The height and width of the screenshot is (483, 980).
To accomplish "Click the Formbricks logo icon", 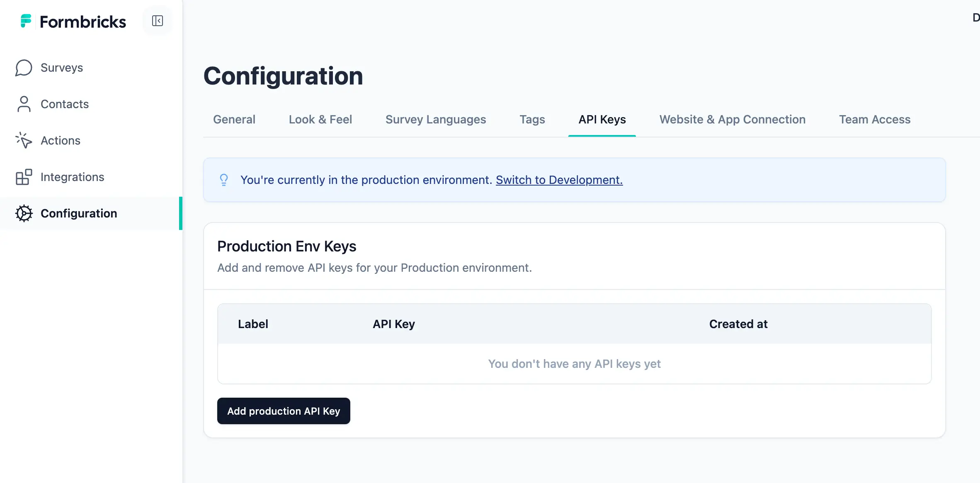I will [26, 21].
